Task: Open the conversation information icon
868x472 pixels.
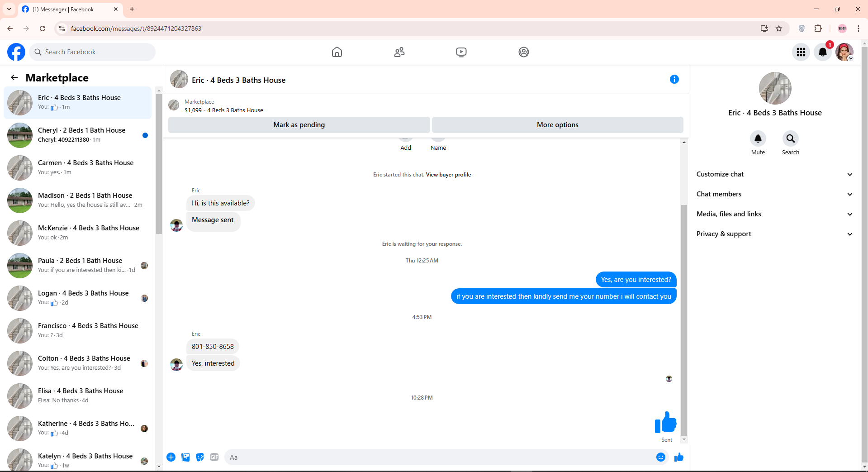Action: coord(674,79)
